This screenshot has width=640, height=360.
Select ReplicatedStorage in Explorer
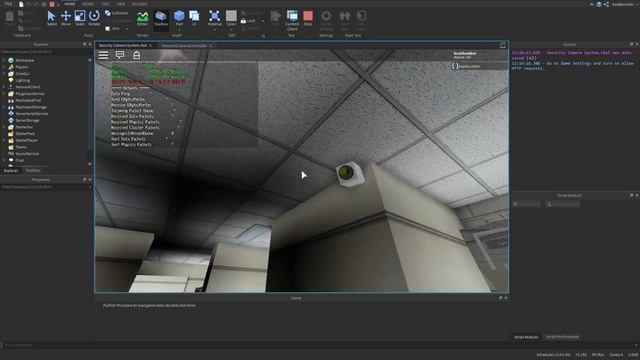(31, 107)
